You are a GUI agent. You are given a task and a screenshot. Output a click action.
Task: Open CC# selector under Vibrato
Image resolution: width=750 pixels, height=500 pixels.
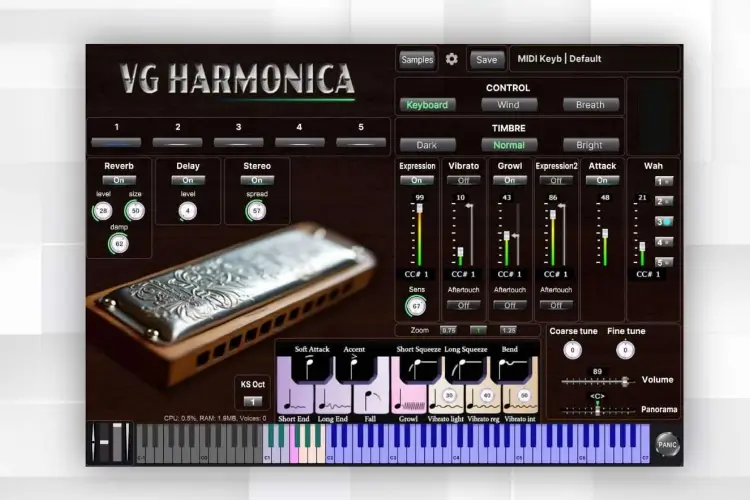[x=463, y=274]
